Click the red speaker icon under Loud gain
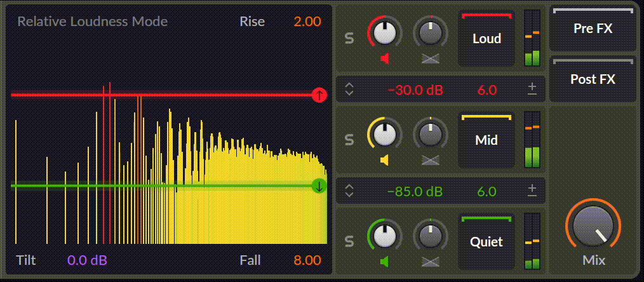The height and width of the screenshot is (282, 644). 385,59
